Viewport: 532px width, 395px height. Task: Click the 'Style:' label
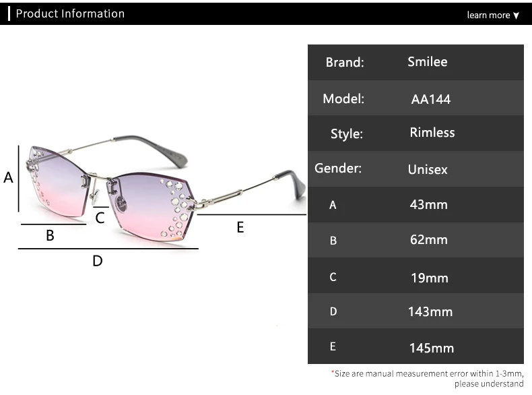(346, 134)
